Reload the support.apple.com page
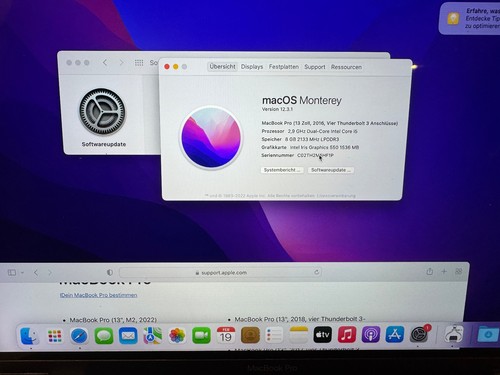 [x=316, y=272]
